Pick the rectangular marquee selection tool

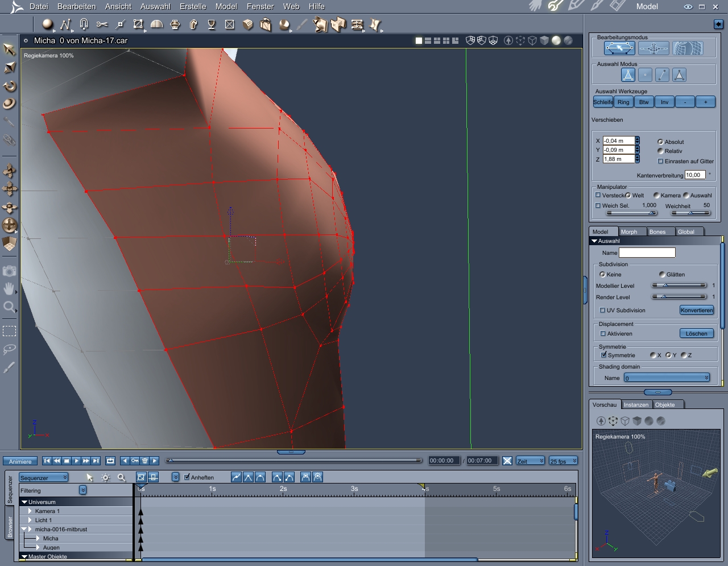(9, 330)
